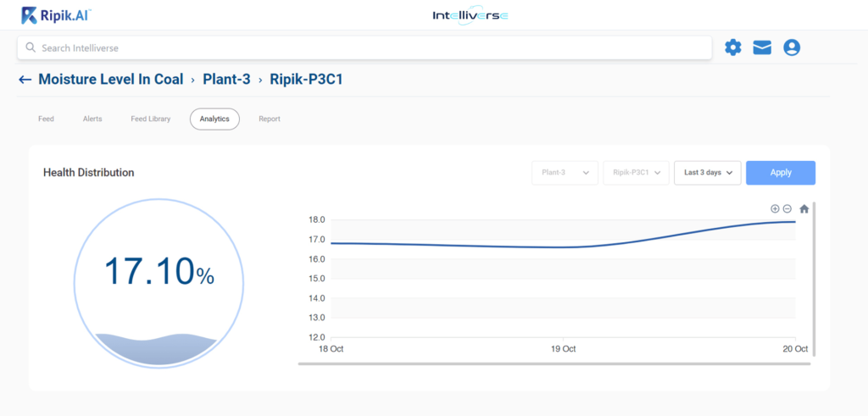Switch to the Alerts tab

click(92, 119)
